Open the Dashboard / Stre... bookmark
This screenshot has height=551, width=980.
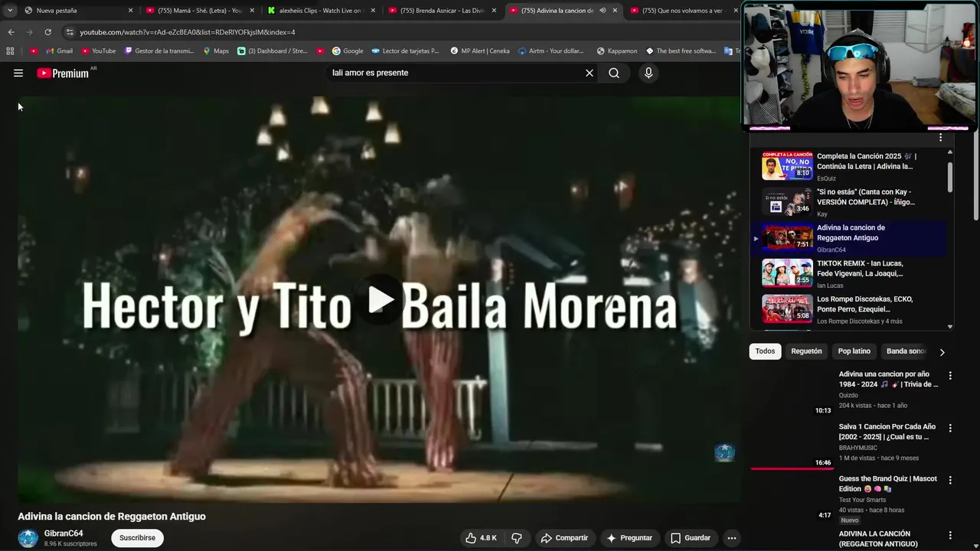point(273,51)
